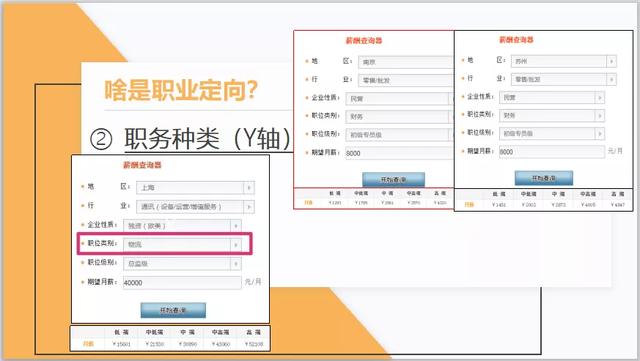Click 中端 column header in 上海 result table
The width and height of the screenshot is (640, 361).
187,332
